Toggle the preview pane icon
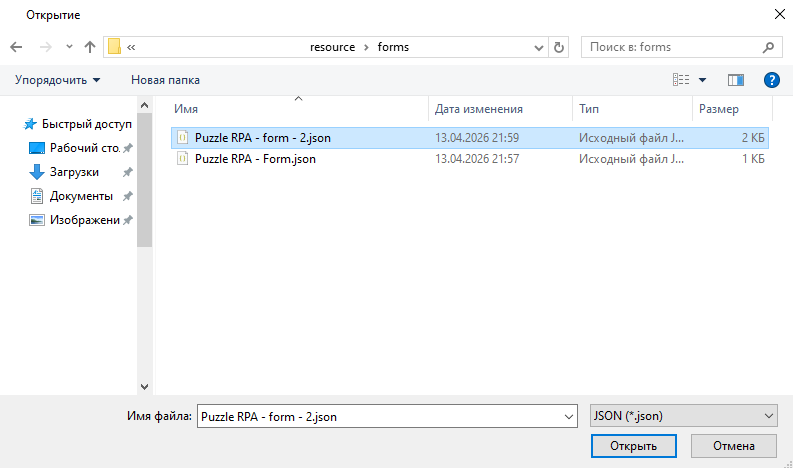Viewport: 793px width, 468px height. [736, 80]
